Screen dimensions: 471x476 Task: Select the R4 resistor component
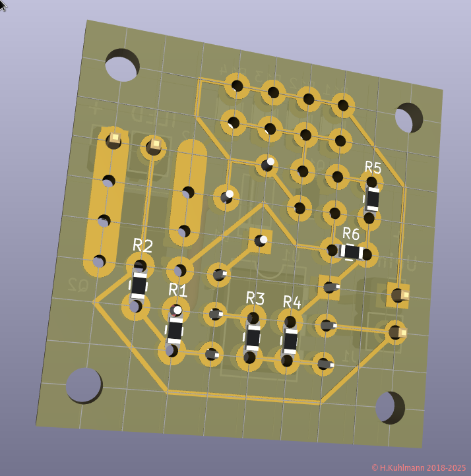[289, 341]
